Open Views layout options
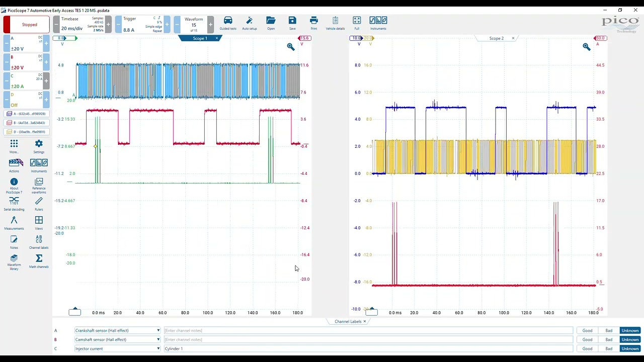The image size is (644, 362). pos(39,223)
